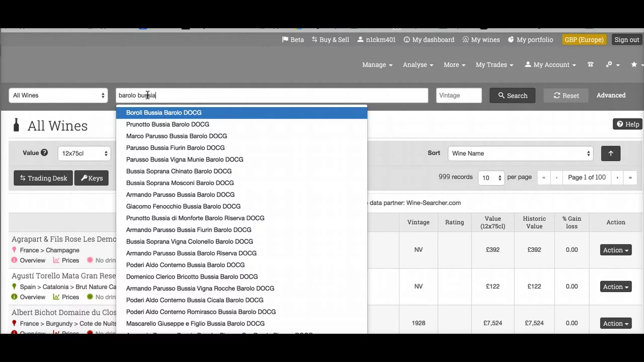Click the Vintage column header
This screenshot has height=362, width=644.
point(419,222)
